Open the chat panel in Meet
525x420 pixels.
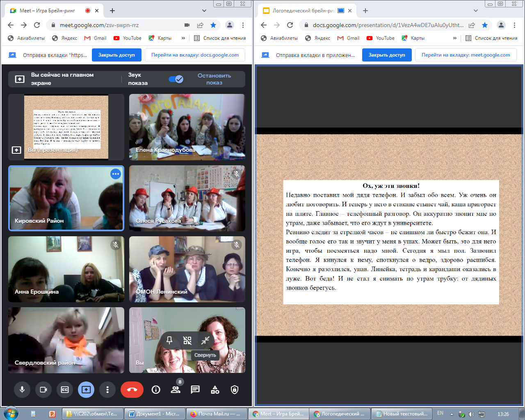click(x=195, y=390)
